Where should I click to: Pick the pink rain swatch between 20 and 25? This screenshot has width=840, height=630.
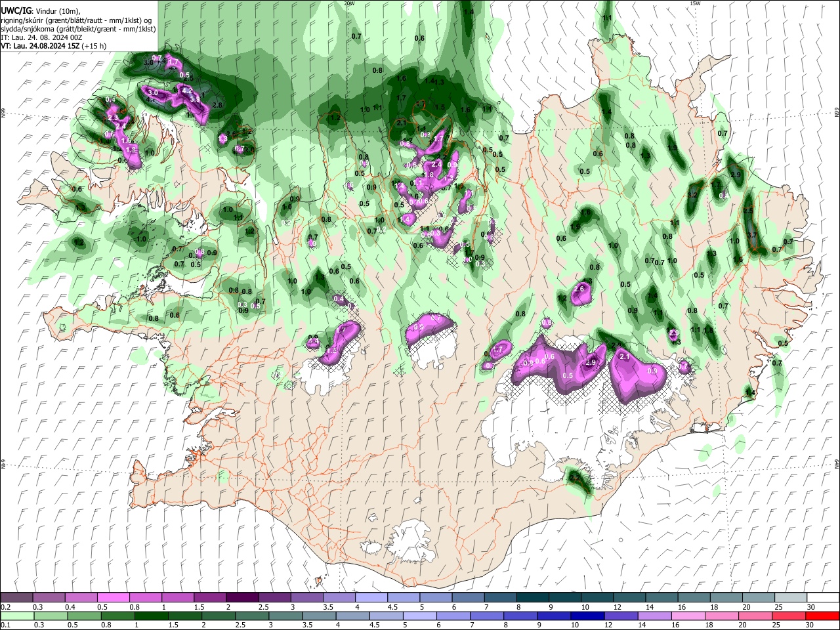(x=755, y=616)
